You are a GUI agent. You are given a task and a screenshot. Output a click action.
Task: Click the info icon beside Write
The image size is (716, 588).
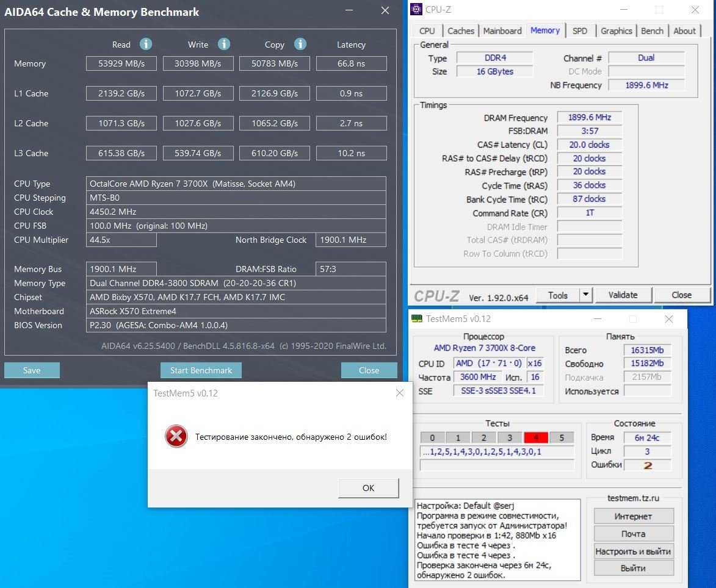224,44
